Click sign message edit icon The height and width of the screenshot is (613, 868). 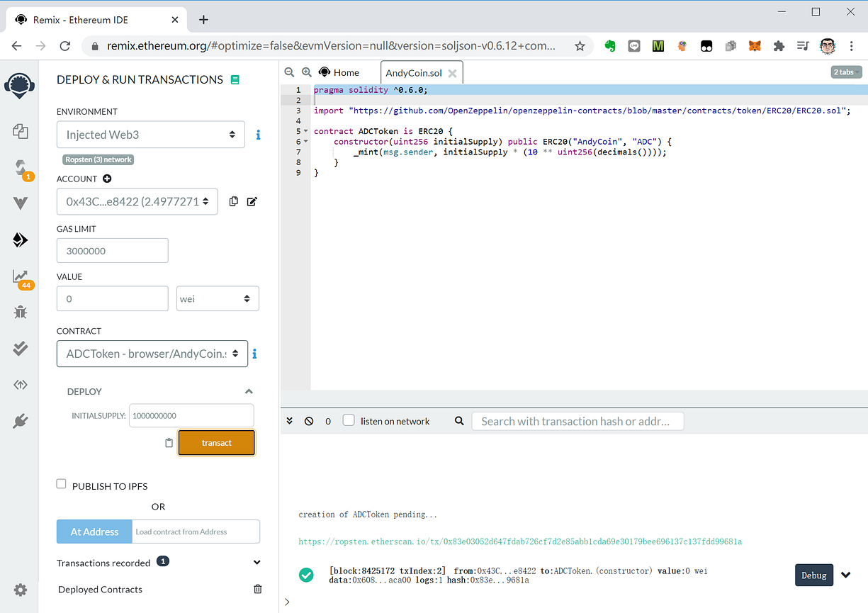click(252, 201)
